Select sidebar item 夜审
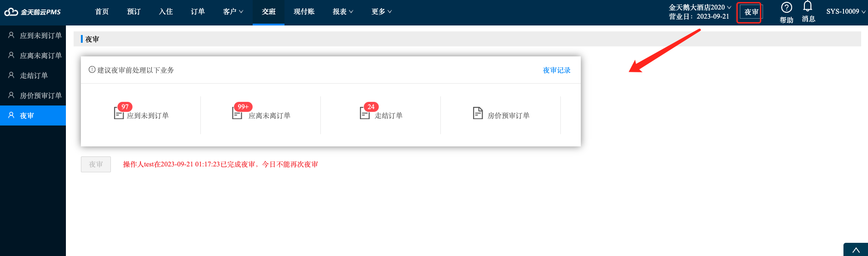 [33, 115]
